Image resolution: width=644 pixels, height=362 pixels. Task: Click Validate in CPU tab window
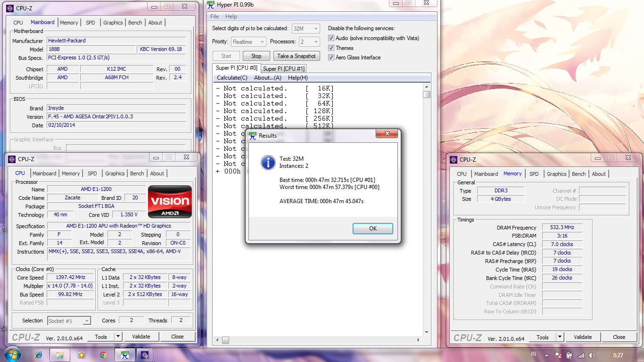click(x=141, y=337)
